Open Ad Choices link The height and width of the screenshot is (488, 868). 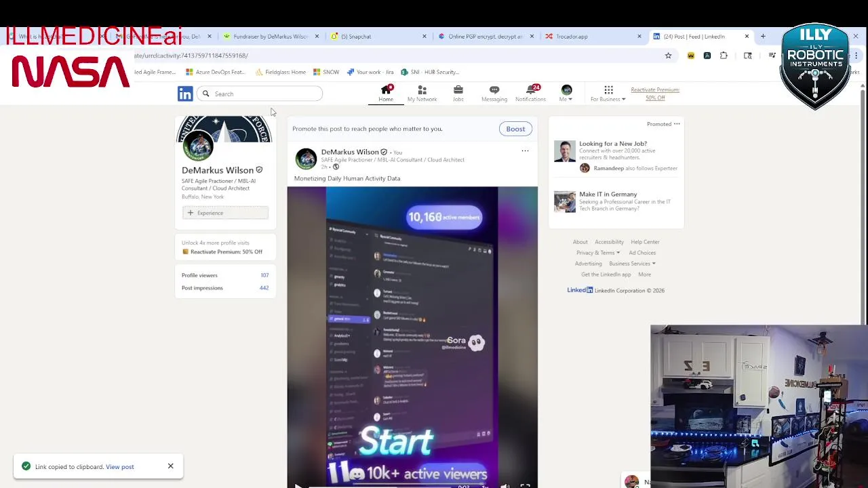[x=642, y=253]
